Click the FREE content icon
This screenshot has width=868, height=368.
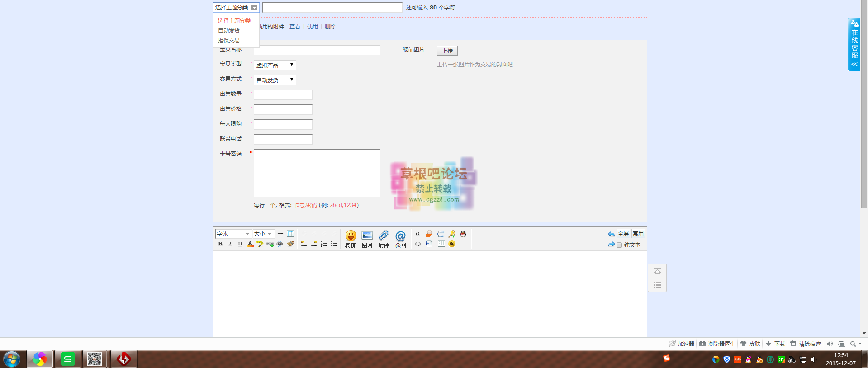pos(429,234)
